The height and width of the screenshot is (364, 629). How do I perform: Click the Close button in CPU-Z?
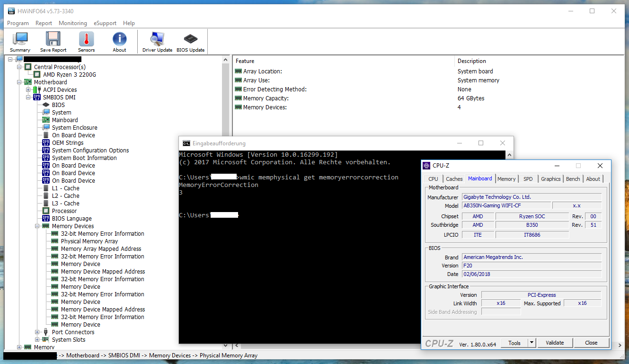pyautogui.click(x=591, y=343)
